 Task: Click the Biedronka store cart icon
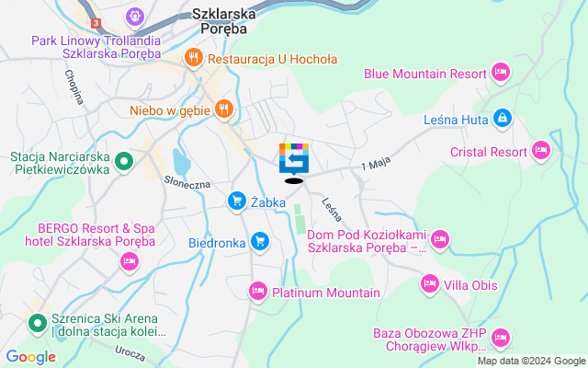pyautogui.click(x=260, y=242)
